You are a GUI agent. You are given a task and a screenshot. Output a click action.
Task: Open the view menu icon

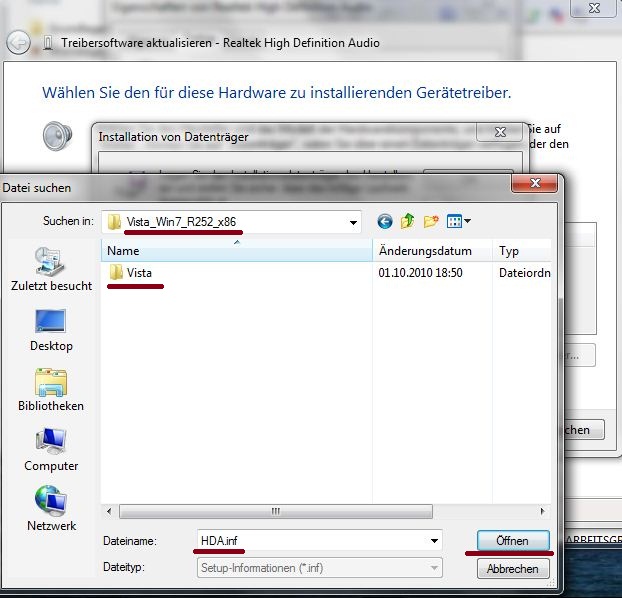point(454,221)
